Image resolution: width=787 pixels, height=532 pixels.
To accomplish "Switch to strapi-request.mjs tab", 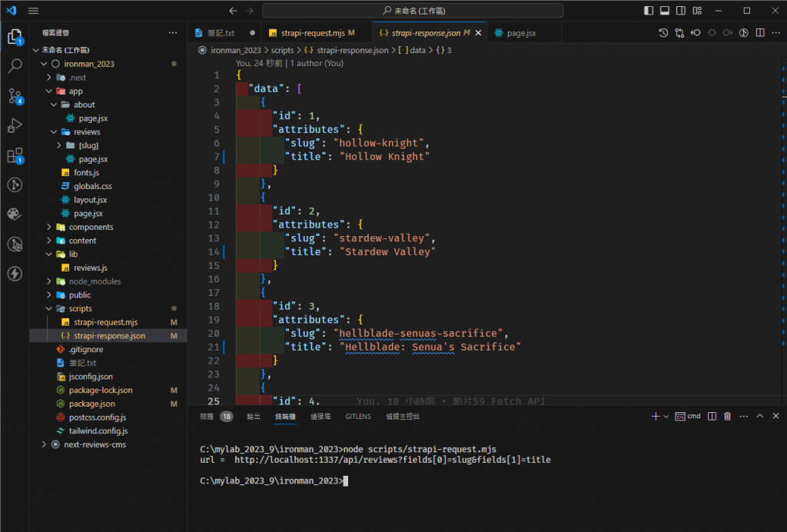I will pos(317,32).
